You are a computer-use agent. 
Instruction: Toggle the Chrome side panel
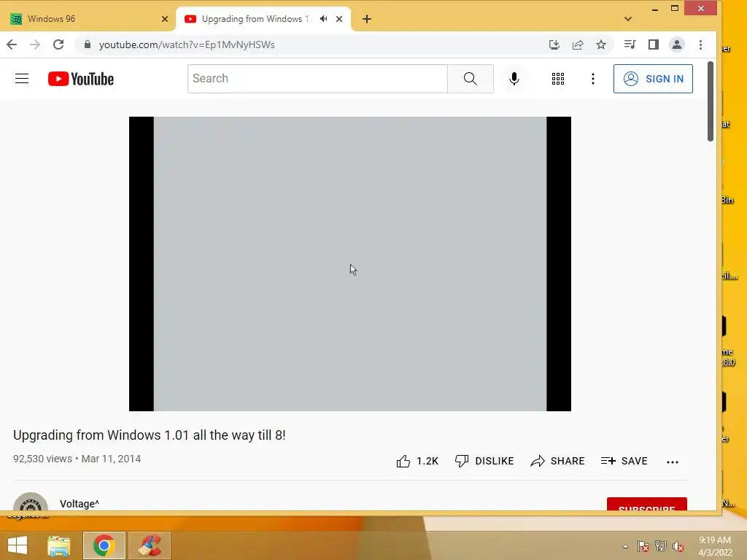point(653,44)
